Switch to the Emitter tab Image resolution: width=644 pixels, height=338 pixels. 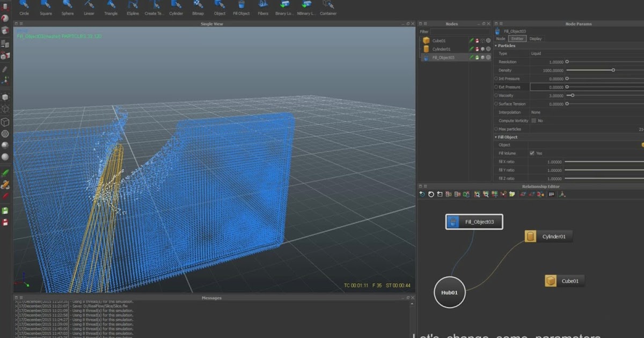point(517,39)
